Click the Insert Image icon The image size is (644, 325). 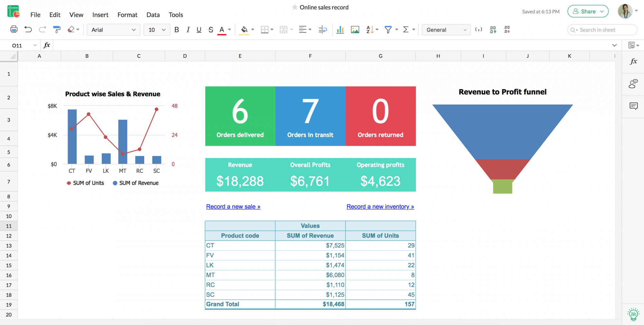coord(355,30)
